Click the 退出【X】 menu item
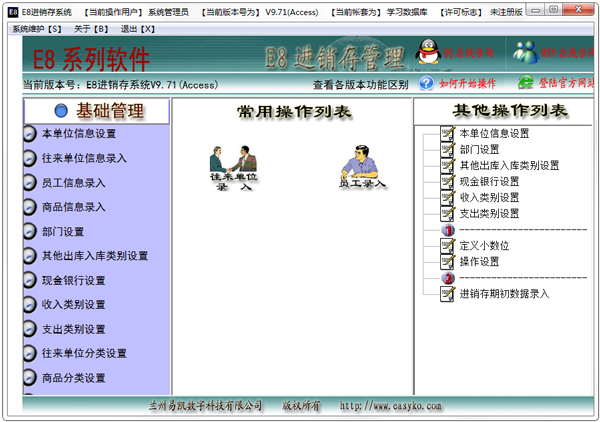 click(x=138, y=29)
